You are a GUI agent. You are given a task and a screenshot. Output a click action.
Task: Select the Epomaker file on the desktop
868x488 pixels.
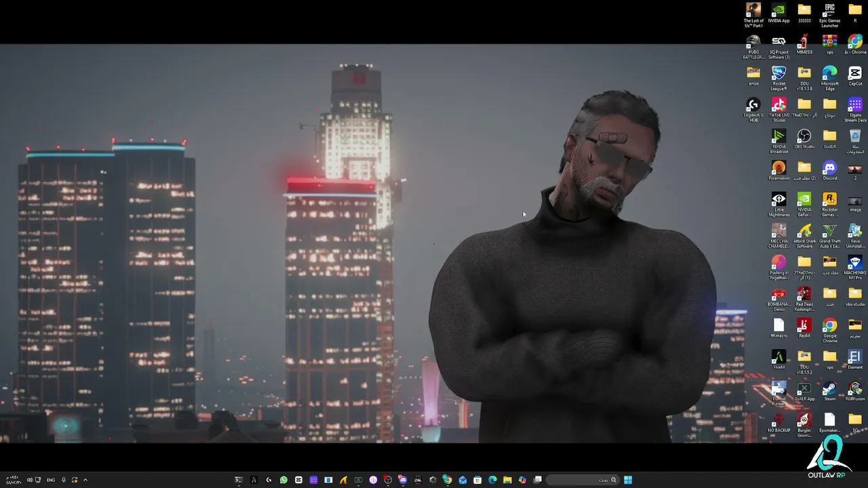coord(829,422)
